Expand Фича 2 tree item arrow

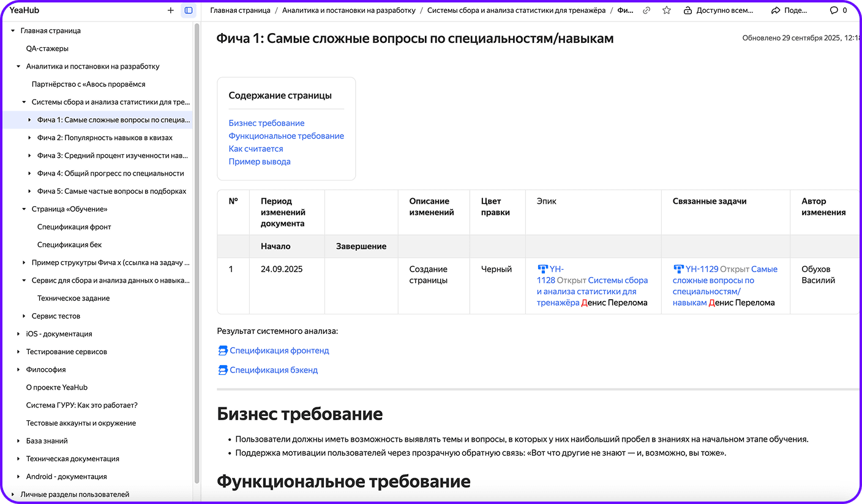coord(30,138)
